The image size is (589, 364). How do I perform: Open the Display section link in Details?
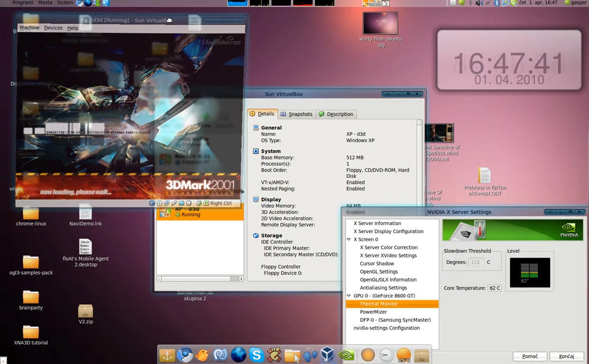tap(271, 200)
